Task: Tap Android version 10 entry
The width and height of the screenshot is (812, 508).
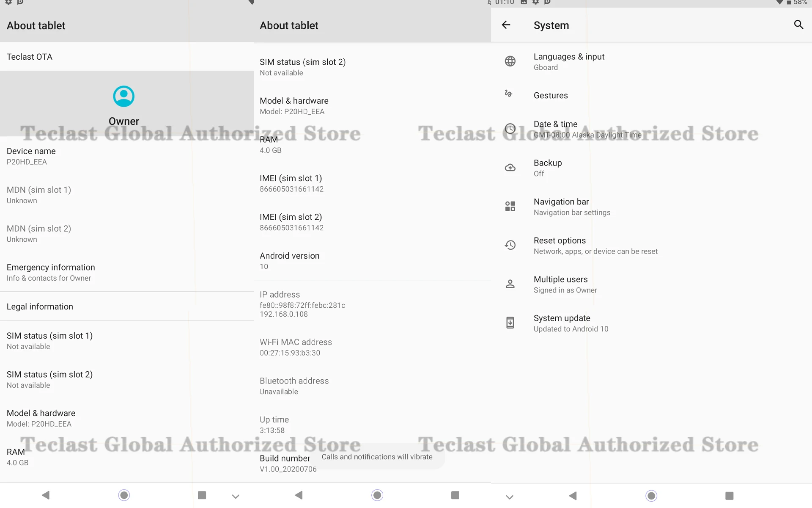Action: point(290,260)
